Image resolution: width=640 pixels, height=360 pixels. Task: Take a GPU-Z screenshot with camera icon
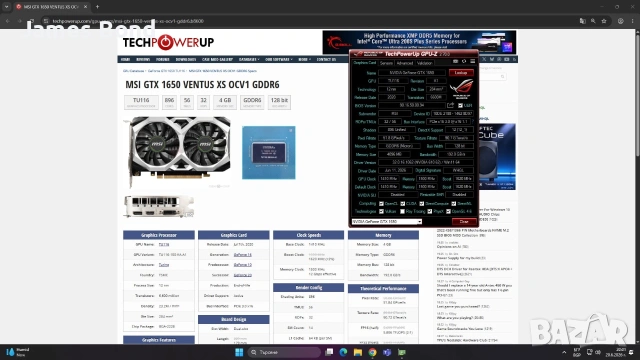[x=456, y=62]
